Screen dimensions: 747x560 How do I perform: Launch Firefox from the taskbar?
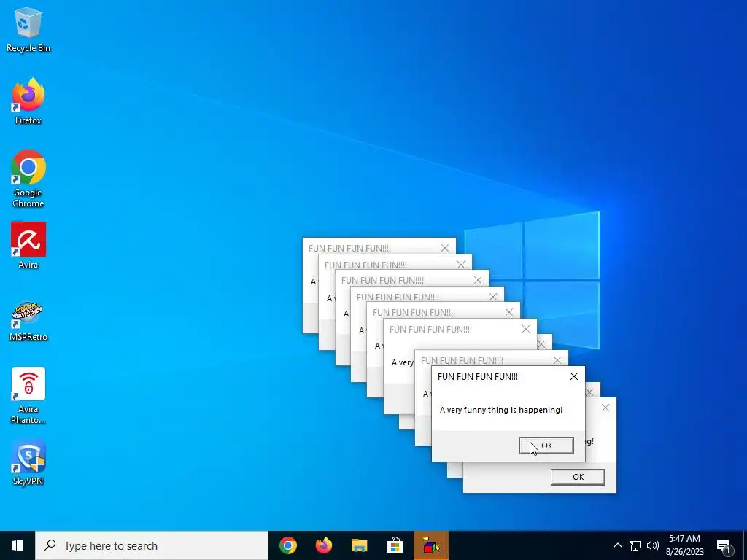[x=323, y=545]
